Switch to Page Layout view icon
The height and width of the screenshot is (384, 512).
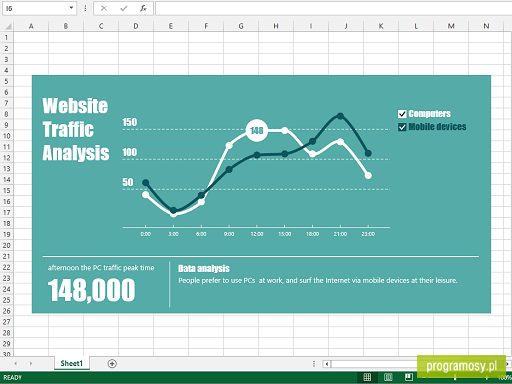tap(388, 377)
